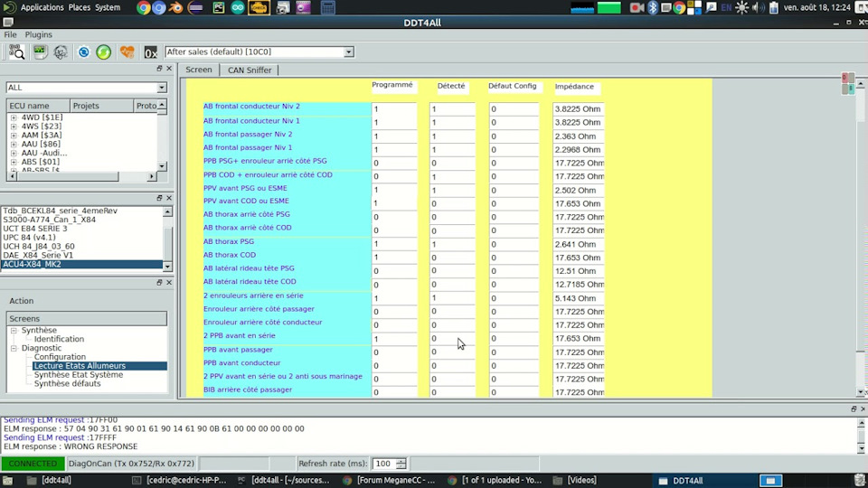This screenshot has width=868, height=488.
Task: Click the Refresh rate input field
Action: [384, 463]
